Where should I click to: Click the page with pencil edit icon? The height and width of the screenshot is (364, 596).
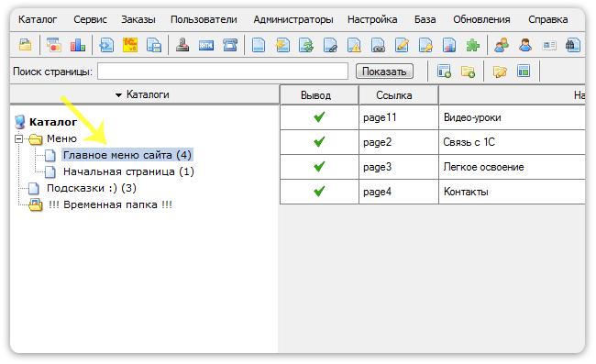pos(403,45)
